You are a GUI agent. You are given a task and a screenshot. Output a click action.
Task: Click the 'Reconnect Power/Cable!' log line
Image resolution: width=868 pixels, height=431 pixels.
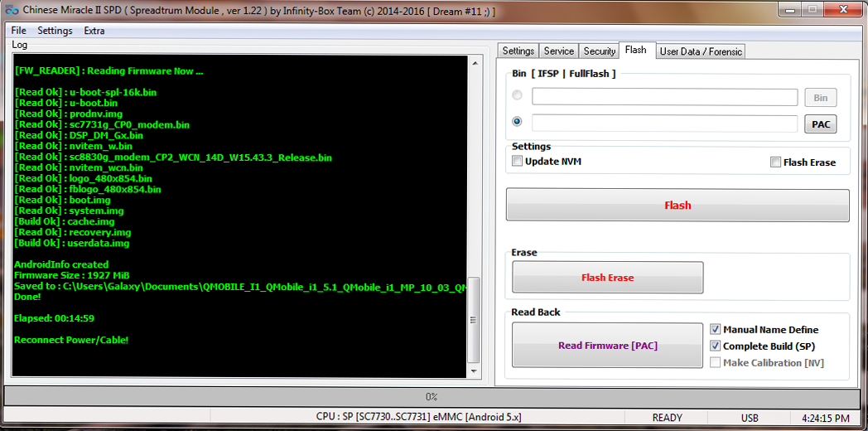[71, 340]
